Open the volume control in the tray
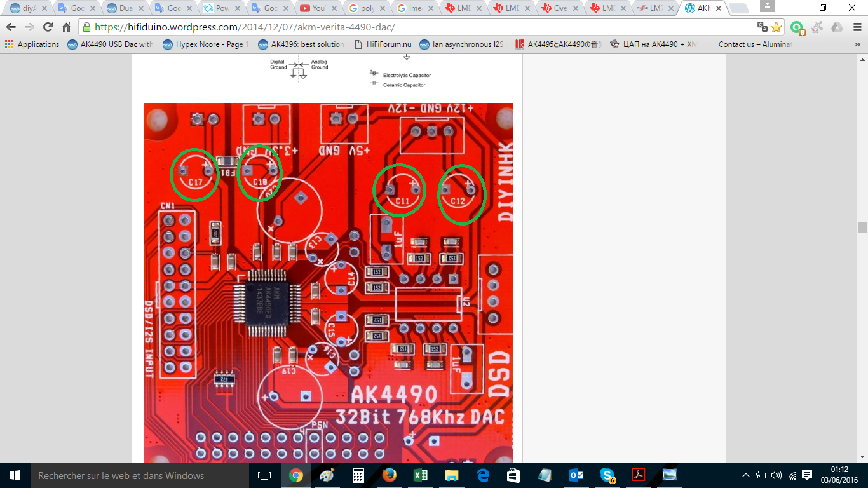 pyautogui.click(x=776, y=475)
